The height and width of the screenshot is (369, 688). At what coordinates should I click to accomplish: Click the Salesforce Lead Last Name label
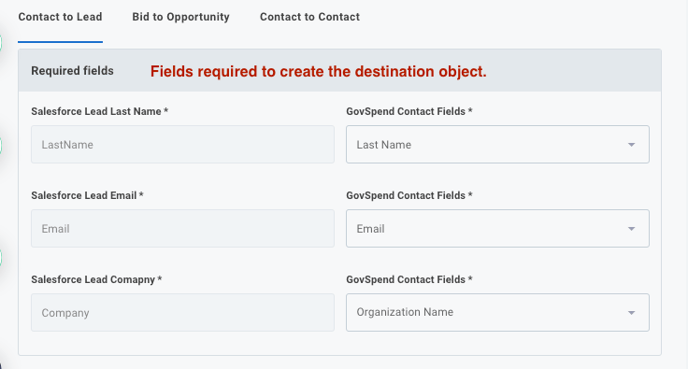[x=100, y=111]
